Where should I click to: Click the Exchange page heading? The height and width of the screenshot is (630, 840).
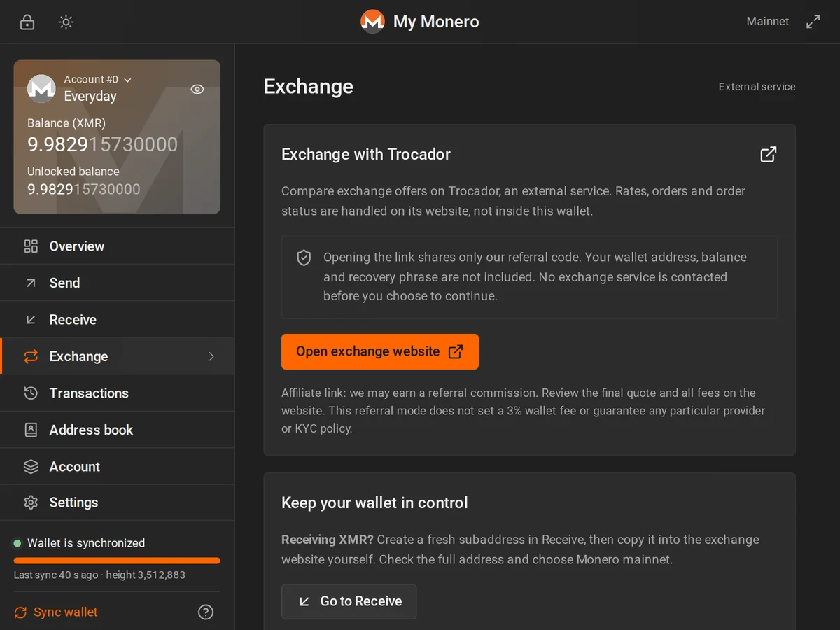[309, 87]
